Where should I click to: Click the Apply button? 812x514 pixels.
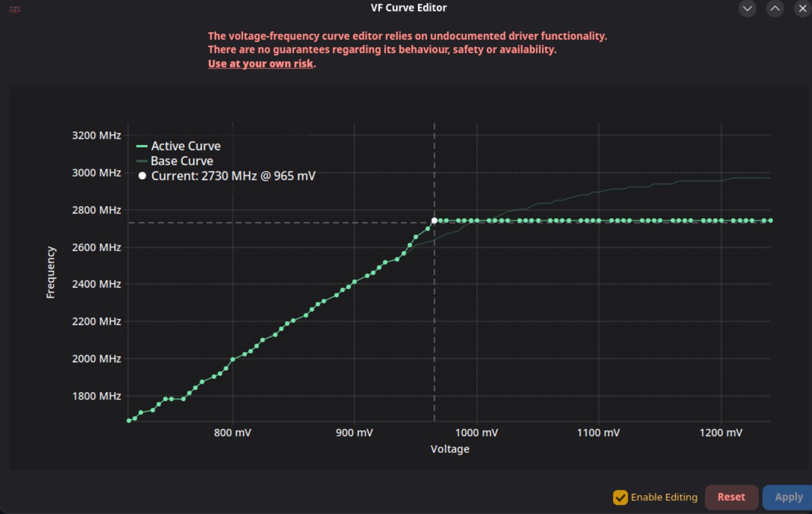[788, 497]
